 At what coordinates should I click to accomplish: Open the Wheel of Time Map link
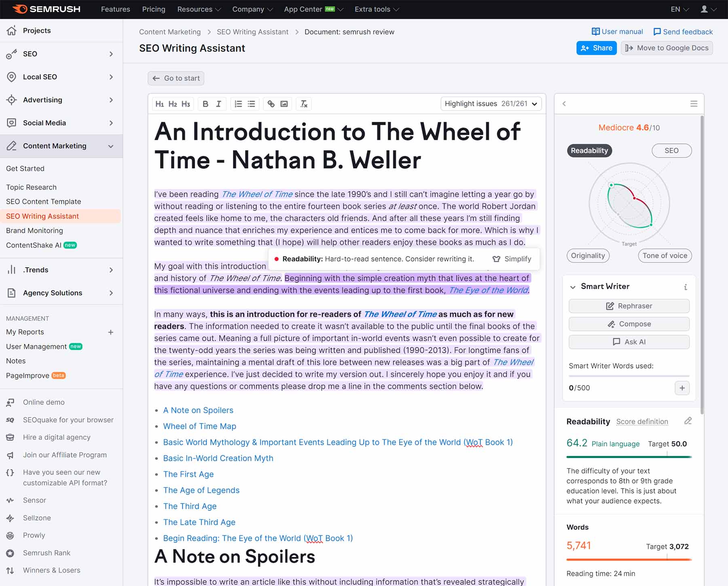click(x=199, y=426)
